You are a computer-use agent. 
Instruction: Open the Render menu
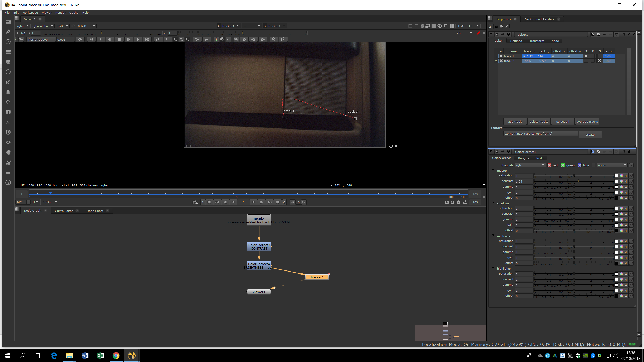[x=60, y=13]
